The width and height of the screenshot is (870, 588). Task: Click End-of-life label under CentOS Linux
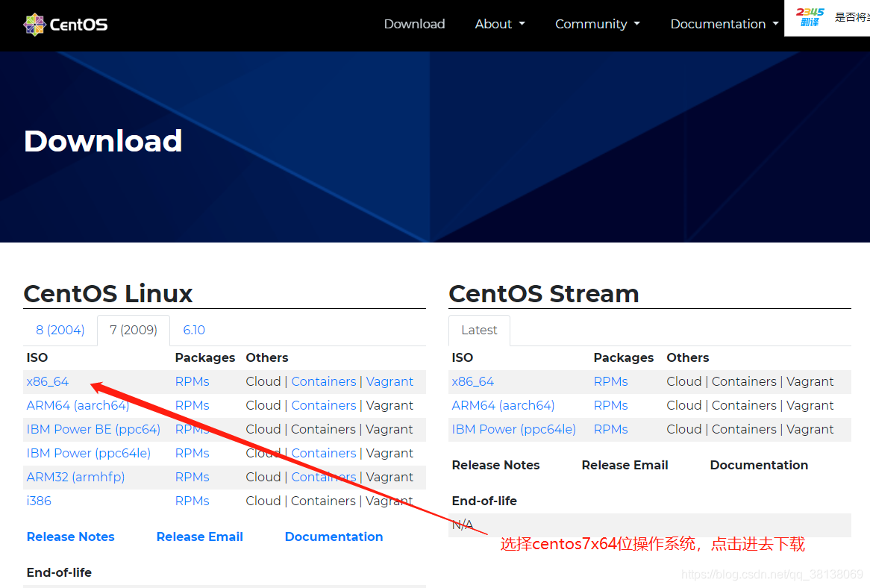[59, 572]
